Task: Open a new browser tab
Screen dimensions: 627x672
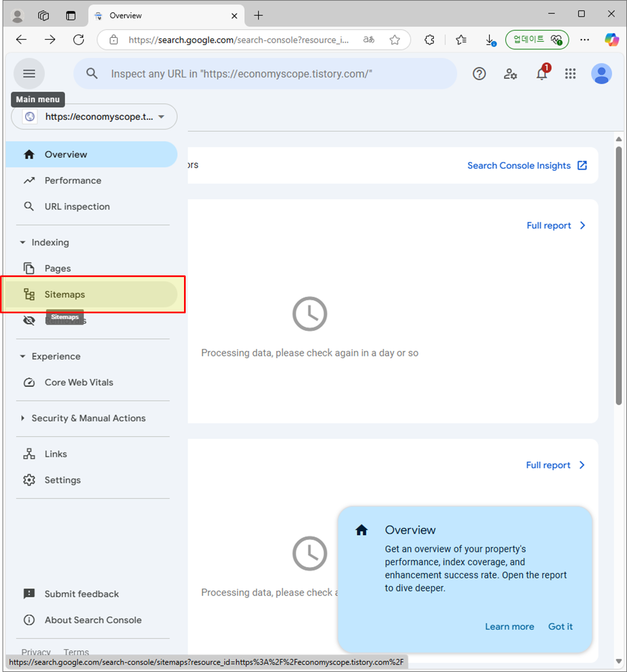Action: pyautogui.click(x=259, y=15)
